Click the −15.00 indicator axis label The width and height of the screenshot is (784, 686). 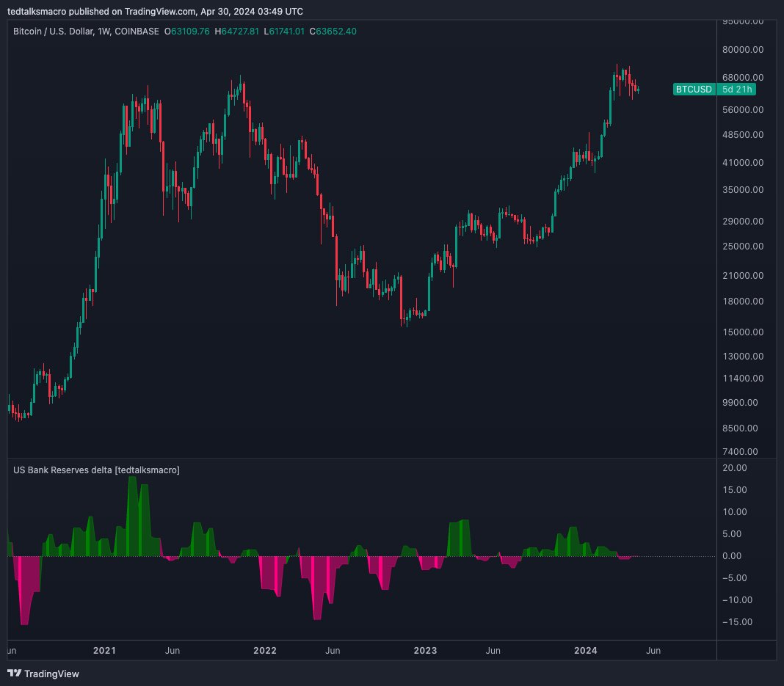[737, 622]
